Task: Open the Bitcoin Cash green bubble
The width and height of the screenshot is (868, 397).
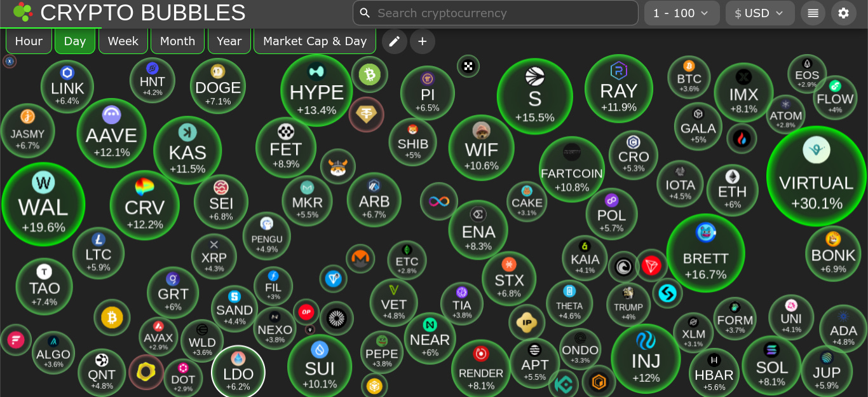Action: coord(369,74)
